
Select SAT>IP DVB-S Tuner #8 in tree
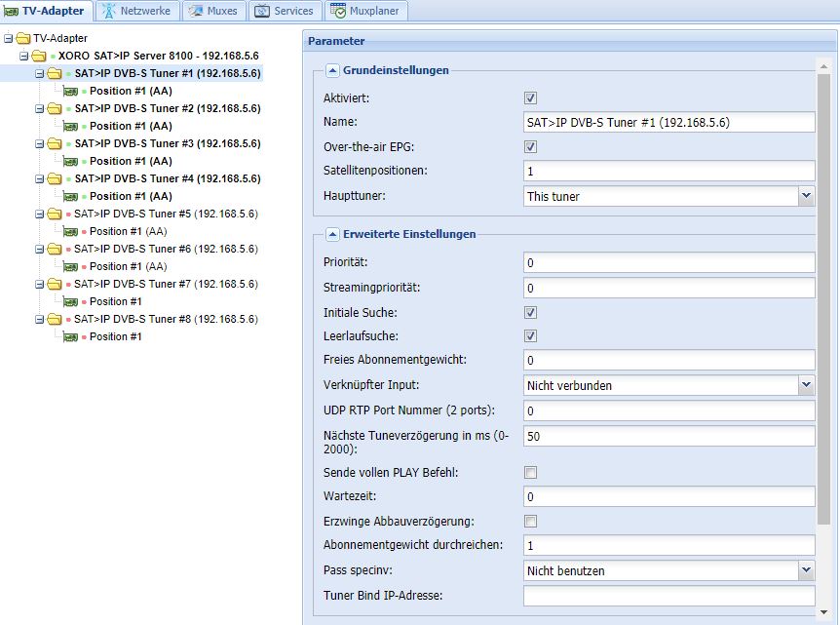pyautogui.click(x=166, y=319)
